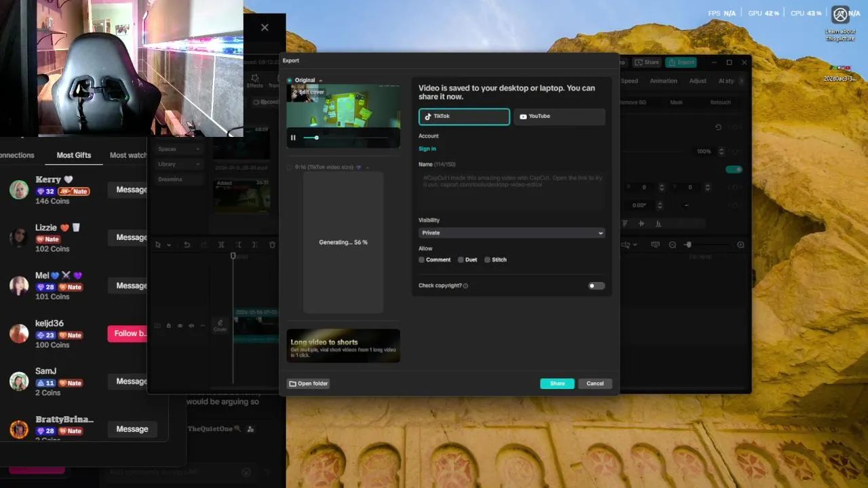Message BrattyBrina from the gifts list

click(x=132, y=429)
